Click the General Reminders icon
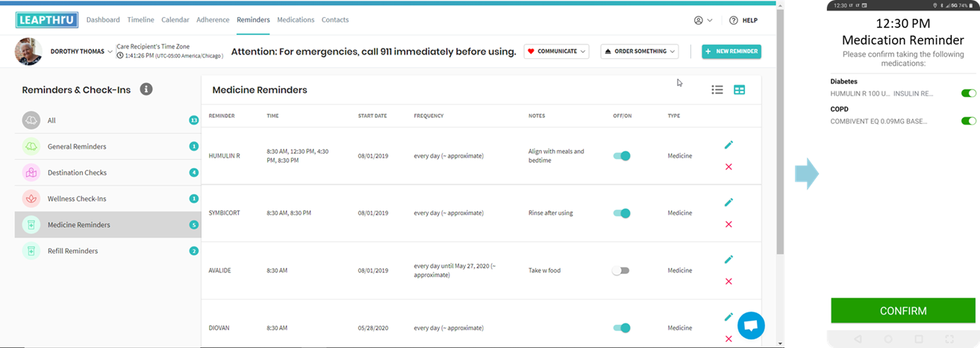 pyautogui.click(x=31, y=146)
